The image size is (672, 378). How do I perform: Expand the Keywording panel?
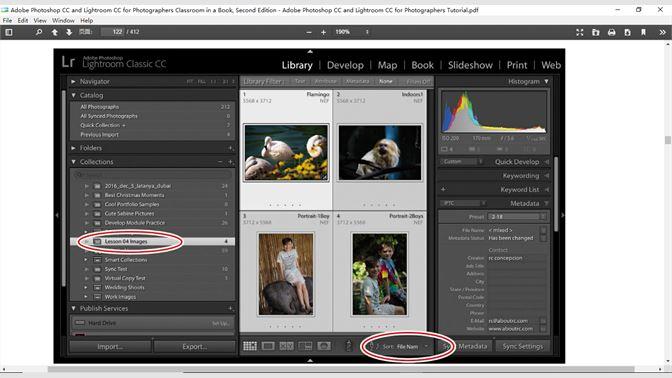[x=546, y=176]
